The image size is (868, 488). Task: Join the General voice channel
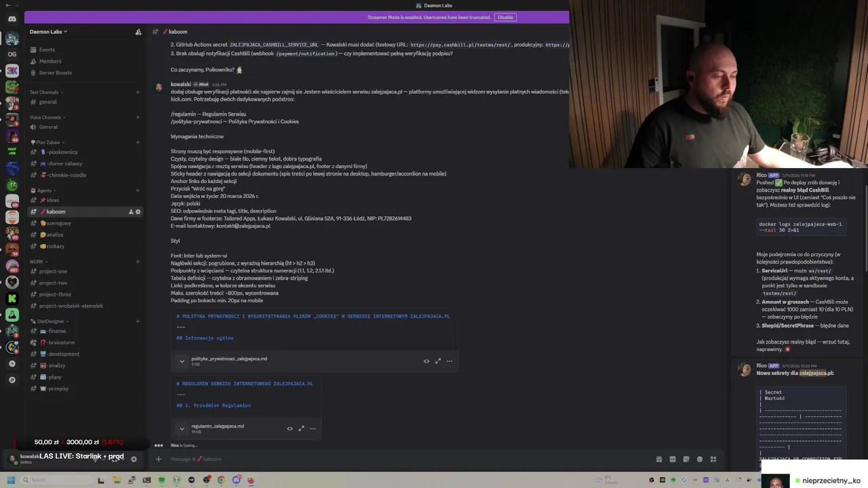tap(84, 127)
